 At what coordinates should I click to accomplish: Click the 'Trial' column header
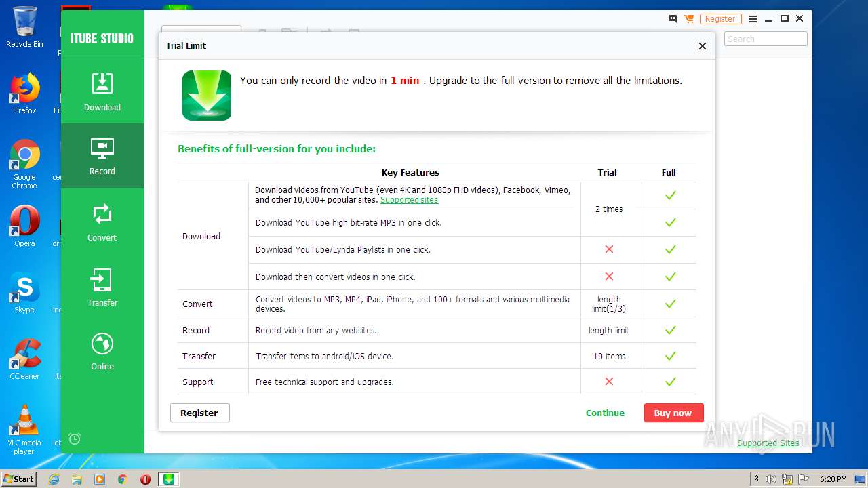607,172
